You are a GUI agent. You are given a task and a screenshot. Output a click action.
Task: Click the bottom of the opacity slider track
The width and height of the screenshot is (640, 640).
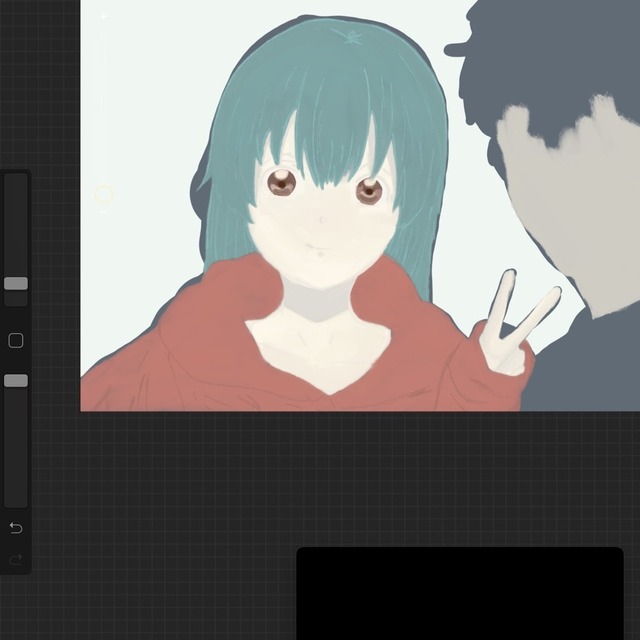(x=16, y=500)
